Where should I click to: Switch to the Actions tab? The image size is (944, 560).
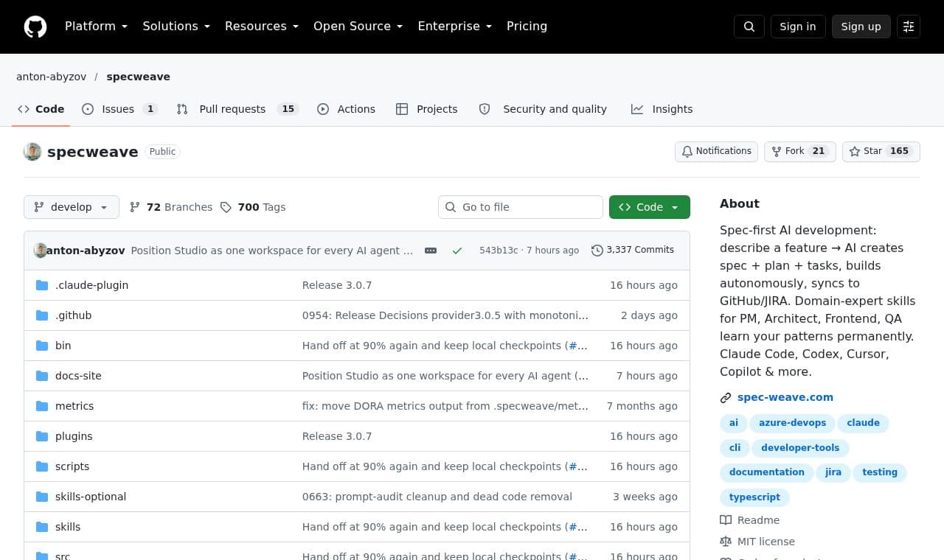[346, 109]
